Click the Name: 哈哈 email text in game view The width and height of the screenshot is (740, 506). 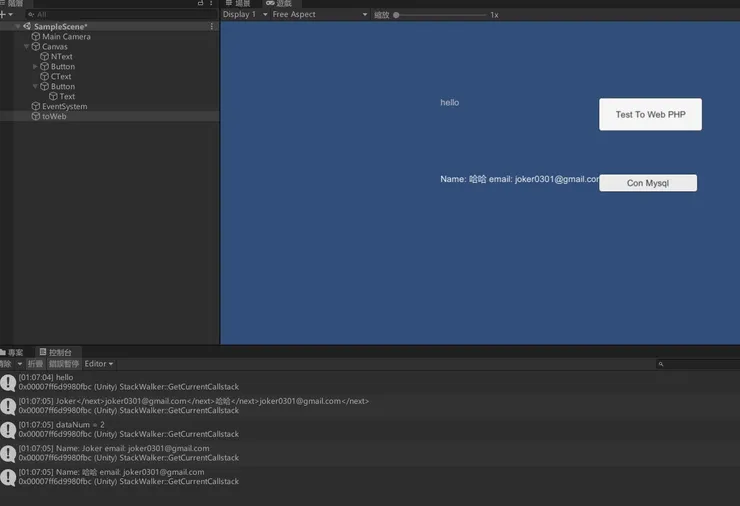pyautogui.click(x=520, y=179)
